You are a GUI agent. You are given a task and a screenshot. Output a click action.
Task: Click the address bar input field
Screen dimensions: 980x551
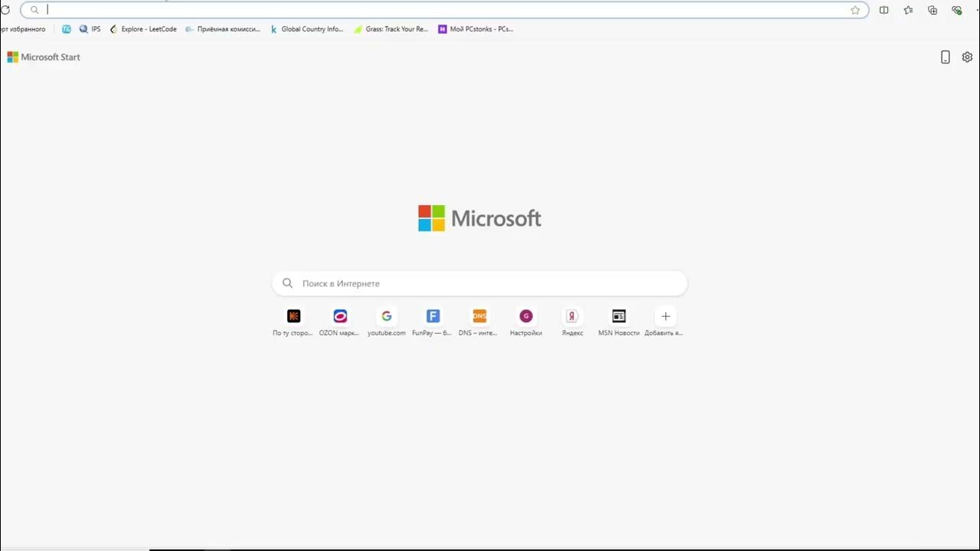click(x=444, y=10)
